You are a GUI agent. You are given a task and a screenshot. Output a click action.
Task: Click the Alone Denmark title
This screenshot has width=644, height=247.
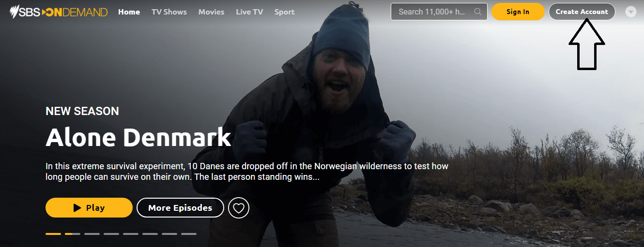(138, 138)
